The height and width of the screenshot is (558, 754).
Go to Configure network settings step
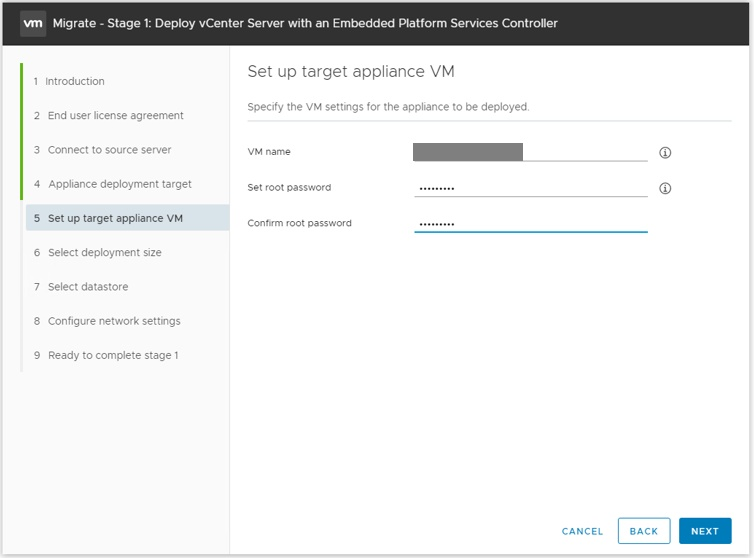(x=107, y=321)
